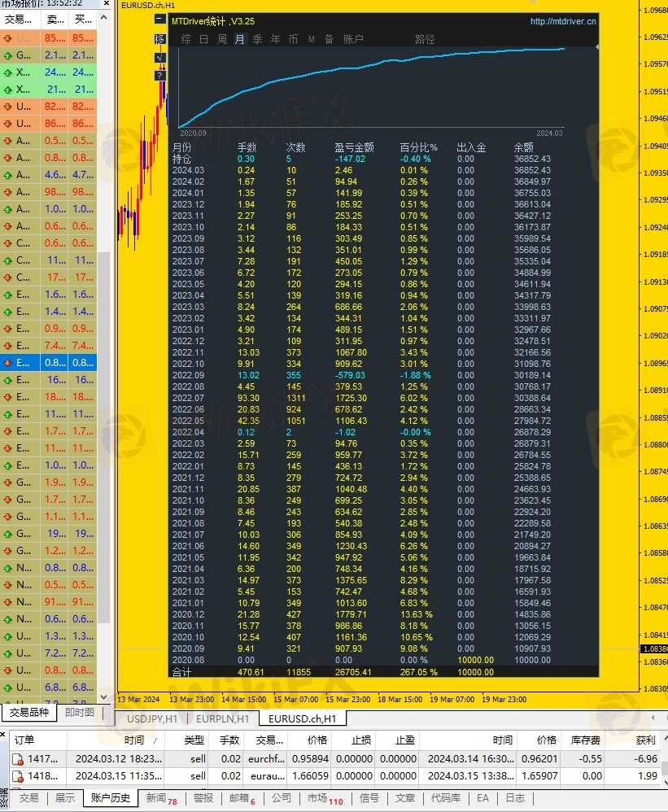668x812 pixels.
Task: Click the down arrow icon of row priced 17...
Action: [x=8, y=277]
